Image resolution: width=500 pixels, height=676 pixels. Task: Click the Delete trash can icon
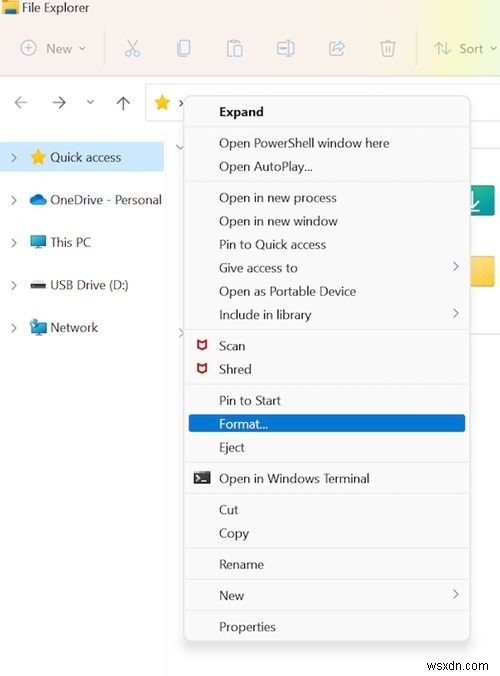[x=388, y=49]
